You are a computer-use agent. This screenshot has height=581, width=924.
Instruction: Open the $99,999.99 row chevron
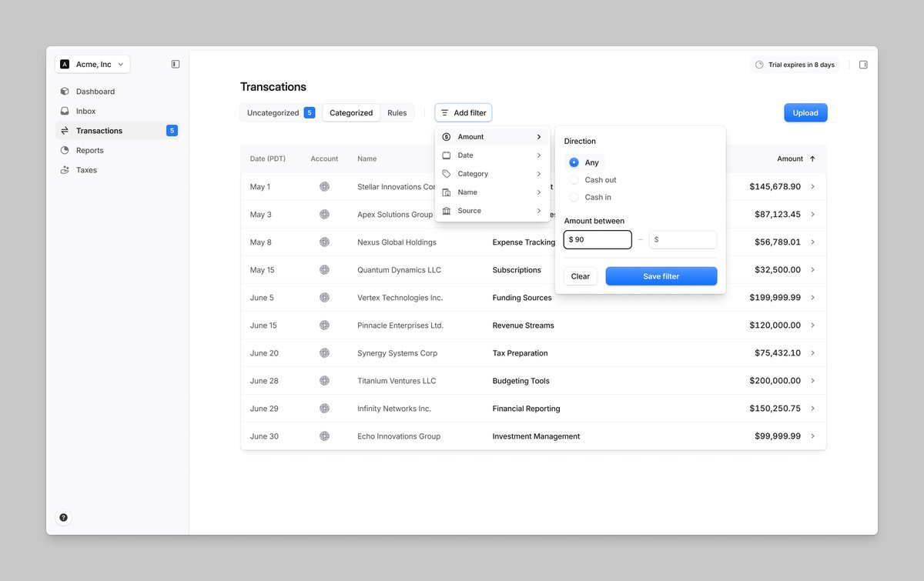click(x=813, y=436)
